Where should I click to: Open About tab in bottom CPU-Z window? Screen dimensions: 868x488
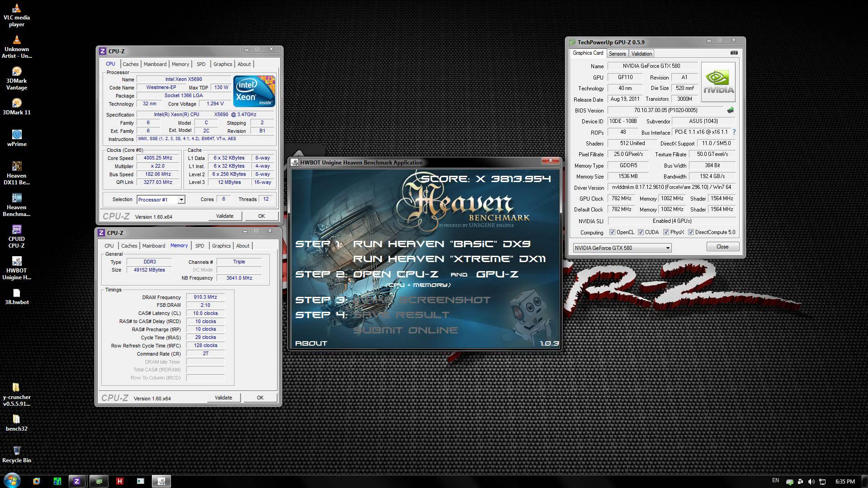[243, 246]
